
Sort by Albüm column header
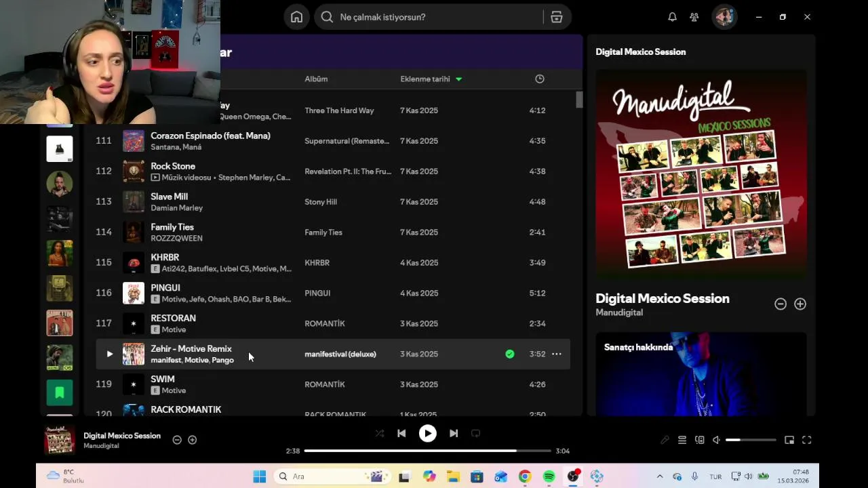point(316,79)
